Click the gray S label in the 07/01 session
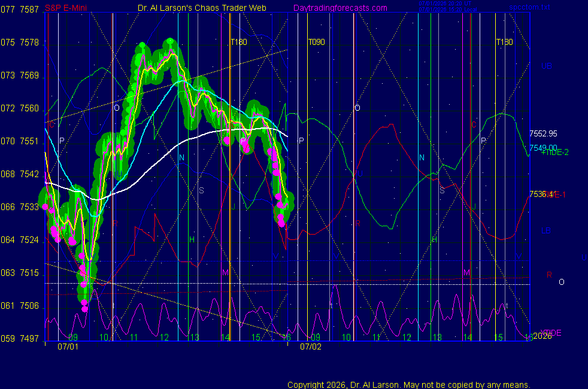This screenshot has height=389, width=588. pyautogui.click(x=201, y=190)
